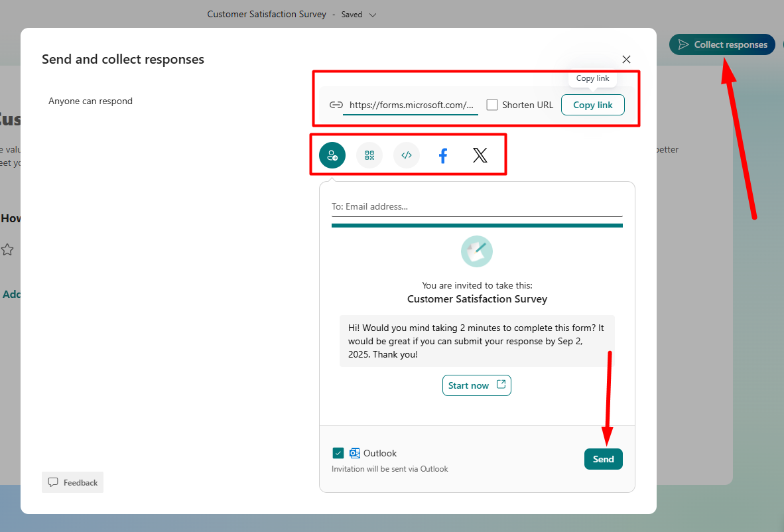Viewport: 784px width, 532px height.
Task: Click the Outlook app icon
Action: (x=354, y=452)
